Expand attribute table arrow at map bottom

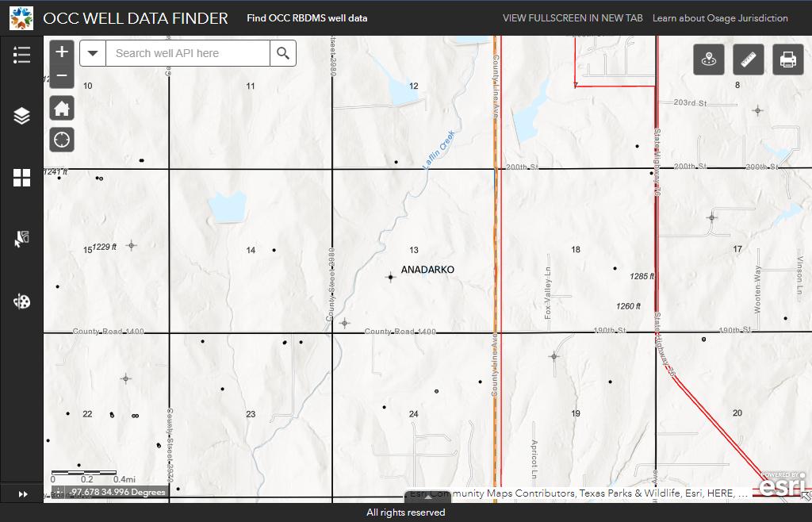[x=427, y=497]
